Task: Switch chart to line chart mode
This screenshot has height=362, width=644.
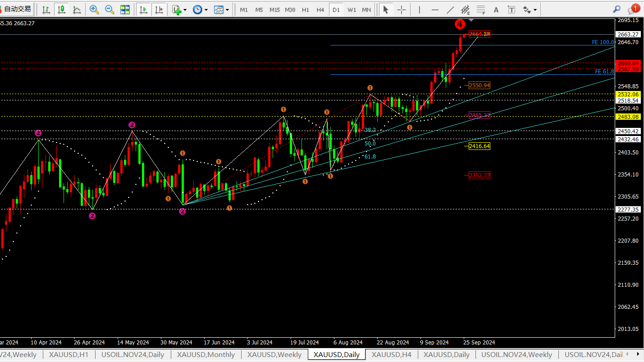Action: pyautogui.click(x=77, y=9)
